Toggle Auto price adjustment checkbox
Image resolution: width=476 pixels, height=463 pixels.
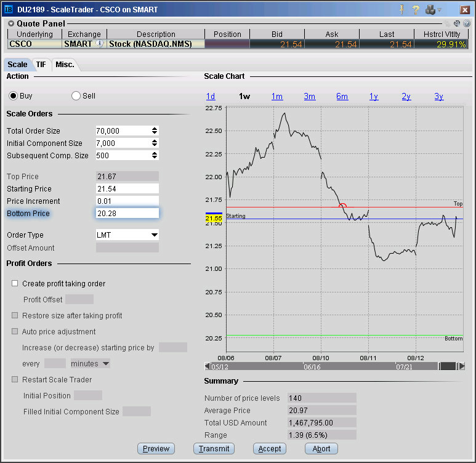(x=15, y=331)
